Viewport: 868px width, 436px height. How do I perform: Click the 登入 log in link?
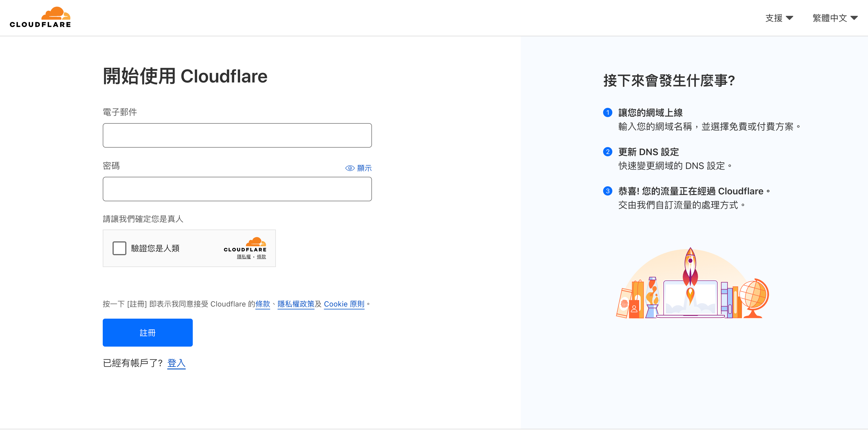pos(176,363)
